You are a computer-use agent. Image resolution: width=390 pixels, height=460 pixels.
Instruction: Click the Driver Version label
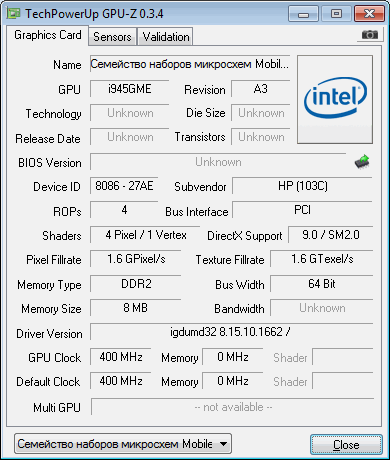[49, 334]
